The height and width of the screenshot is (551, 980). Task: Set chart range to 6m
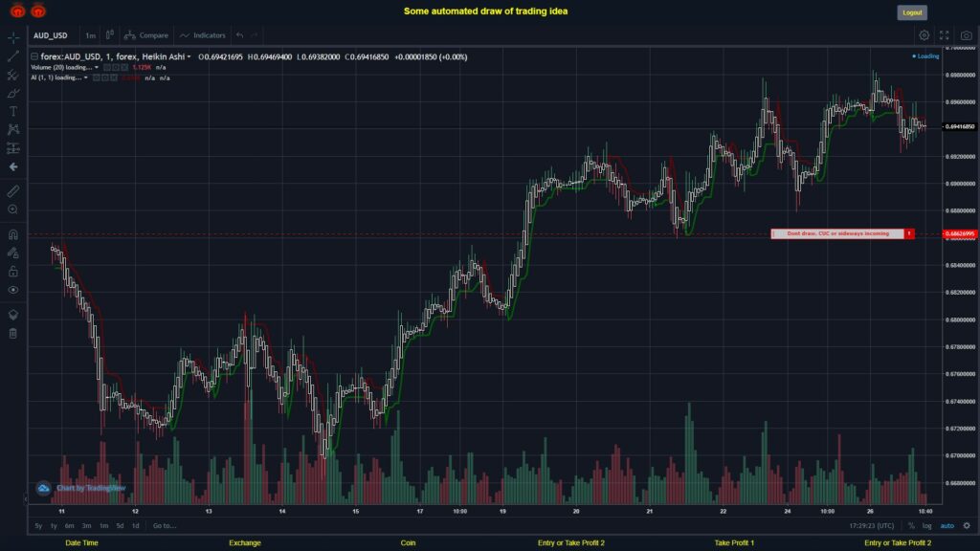click(69, 526)
